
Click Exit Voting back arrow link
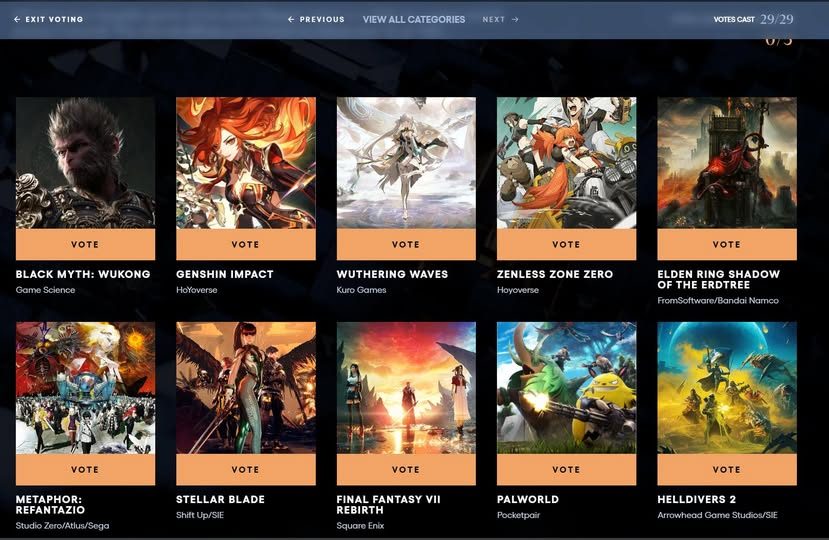[48, 19]
